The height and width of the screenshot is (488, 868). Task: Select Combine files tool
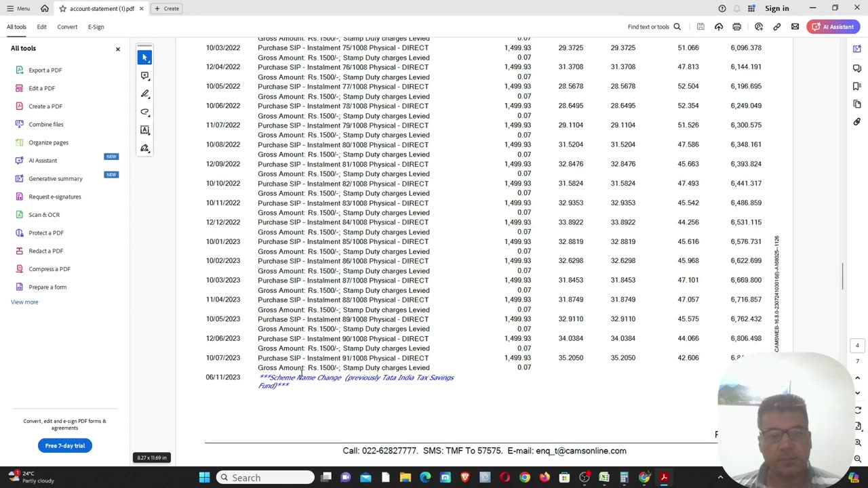tap(45, 125)
